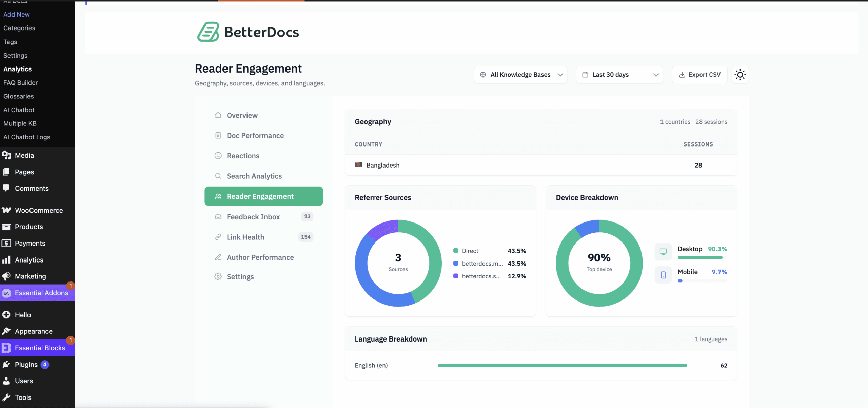
Task: Click the green Direct legend swatch
Action: coord(456,251)
